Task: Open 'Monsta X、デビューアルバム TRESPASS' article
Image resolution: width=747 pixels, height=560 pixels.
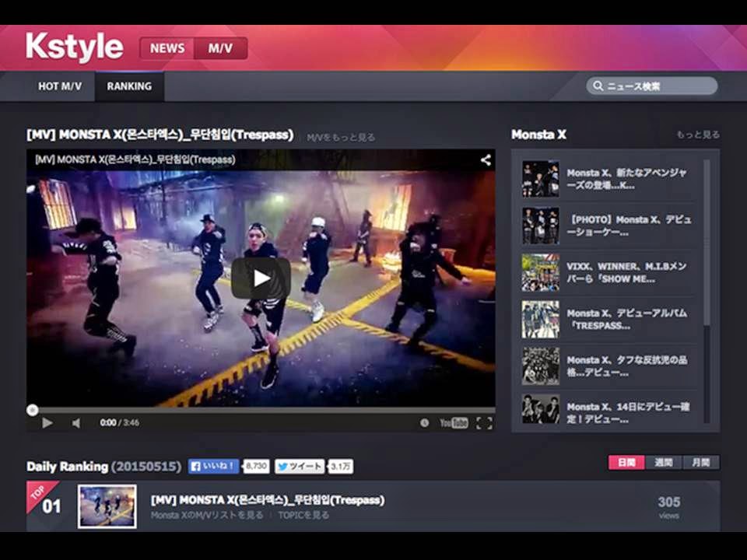Action: click(626, 319)
